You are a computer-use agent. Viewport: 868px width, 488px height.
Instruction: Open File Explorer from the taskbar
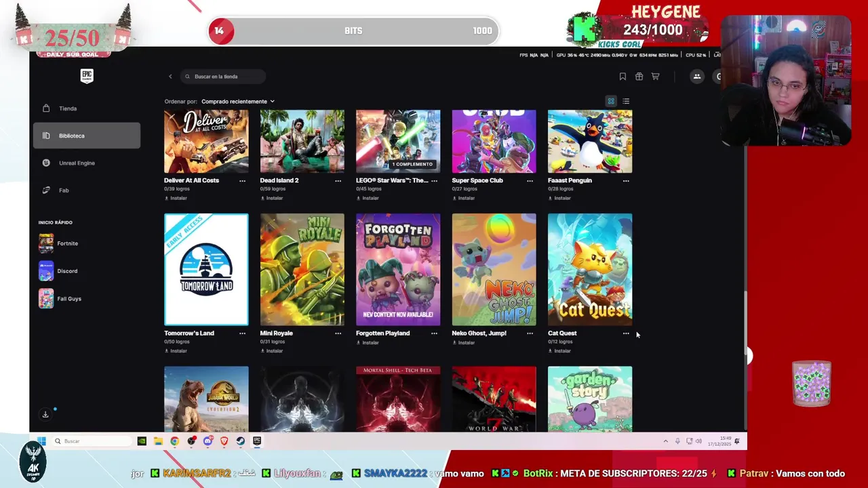(x=158, y=441)
